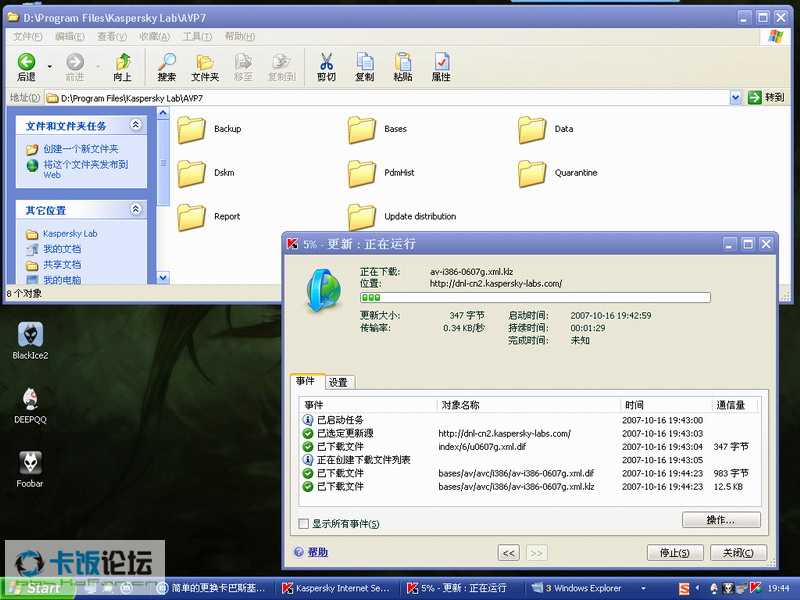
Task: Click the Sogou S tray icon
Action: (x=684, y=588)
